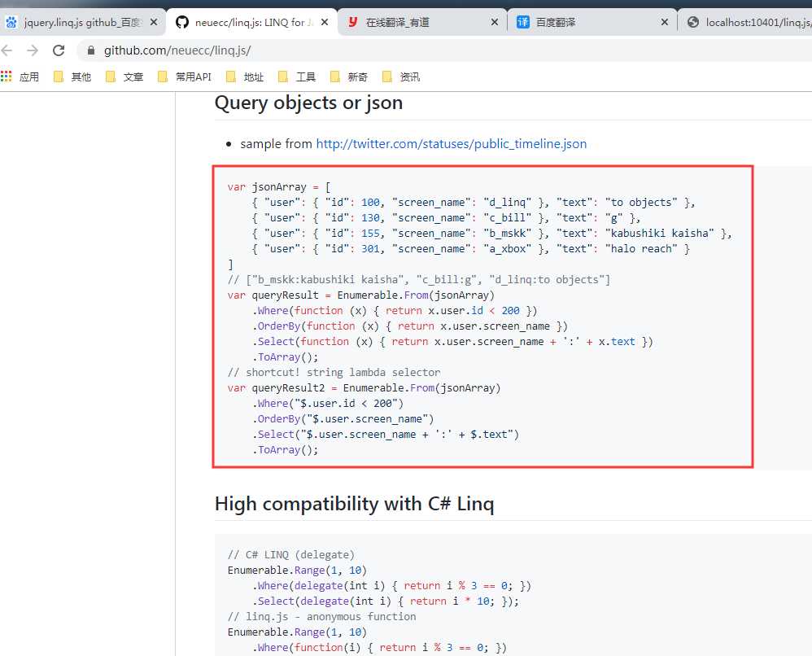The height and width of the screenshot is (656, 812).
Task: Click the 'shortcut! string lambda selector' comment
Action: (x=334, y=373)
